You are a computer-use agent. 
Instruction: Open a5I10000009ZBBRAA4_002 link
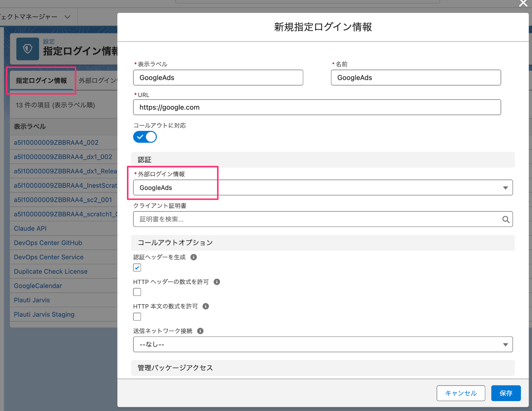point(56,143)
